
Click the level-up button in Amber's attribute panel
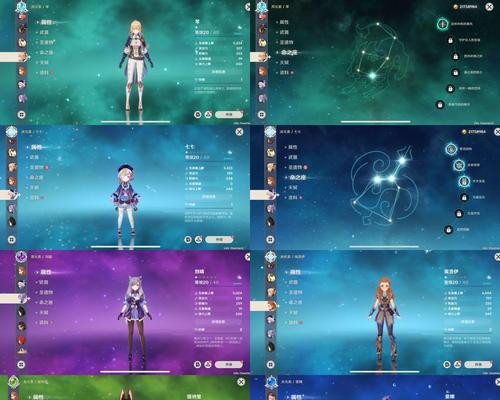478,364
